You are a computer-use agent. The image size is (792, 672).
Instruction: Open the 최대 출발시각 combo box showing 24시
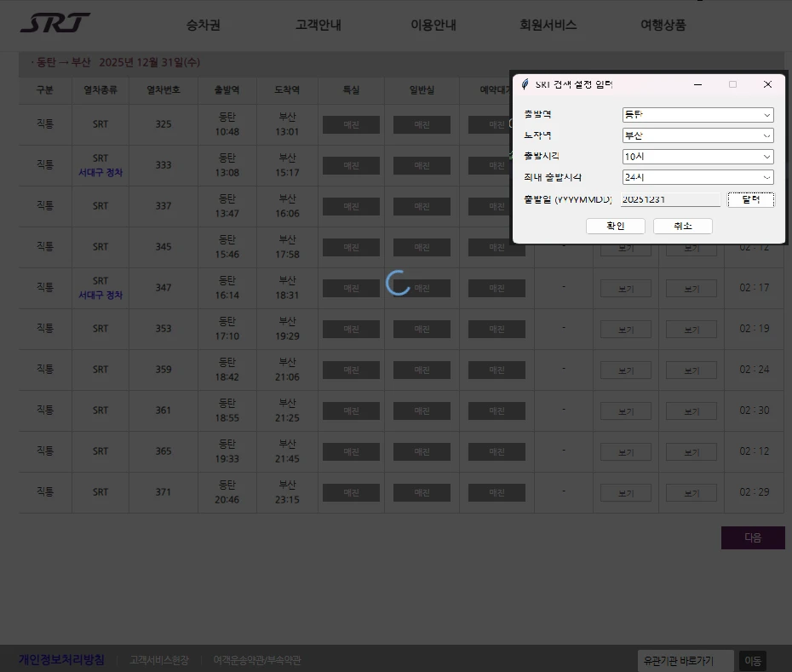tap(697, 177)
